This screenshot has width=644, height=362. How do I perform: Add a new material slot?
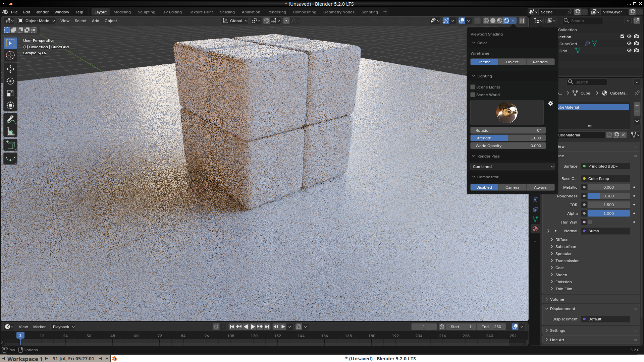[x=637, y=105]
